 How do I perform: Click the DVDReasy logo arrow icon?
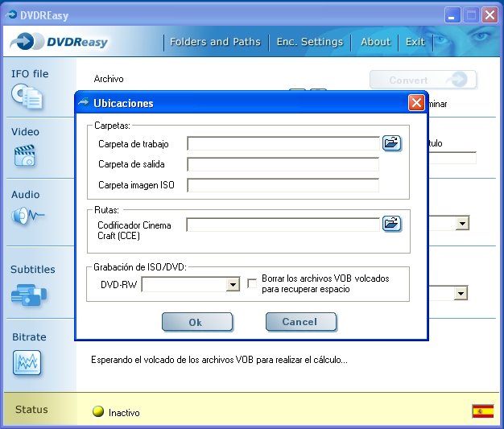pyautogui.click(x=26, y=42)
